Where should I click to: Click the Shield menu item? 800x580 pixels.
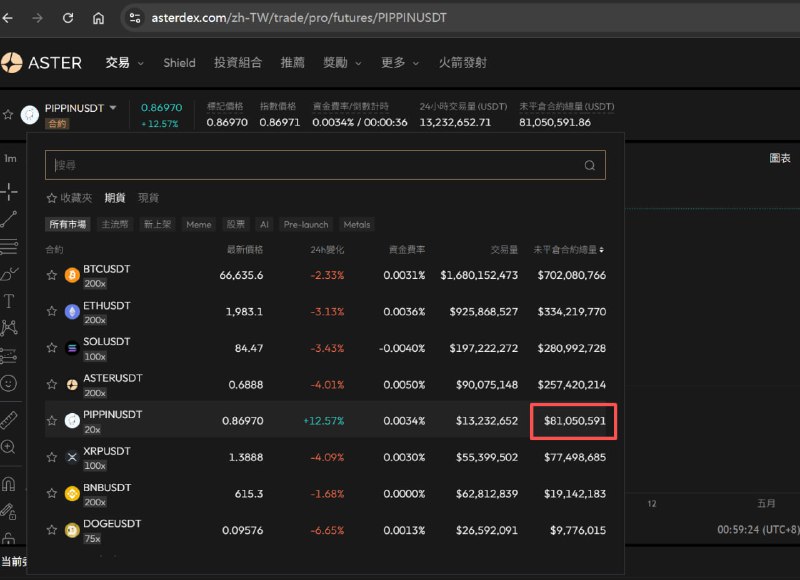click(x=179, y=62)
